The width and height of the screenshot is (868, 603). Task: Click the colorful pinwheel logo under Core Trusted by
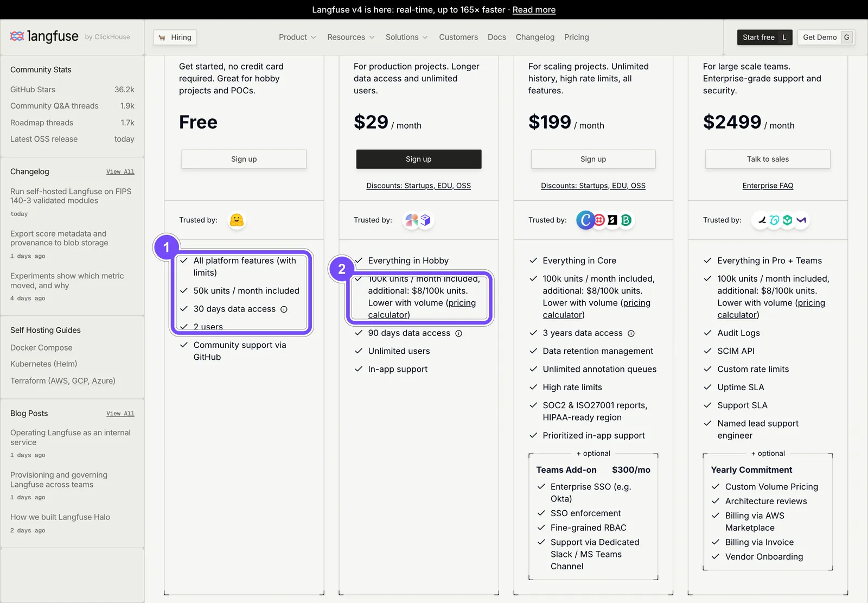tap(412, 220)
